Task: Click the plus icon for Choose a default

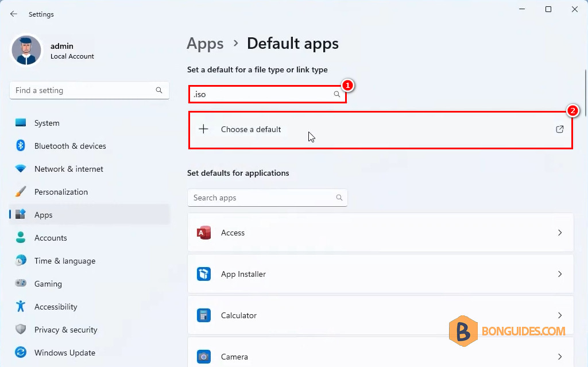Action: click(x=203, y=129)
